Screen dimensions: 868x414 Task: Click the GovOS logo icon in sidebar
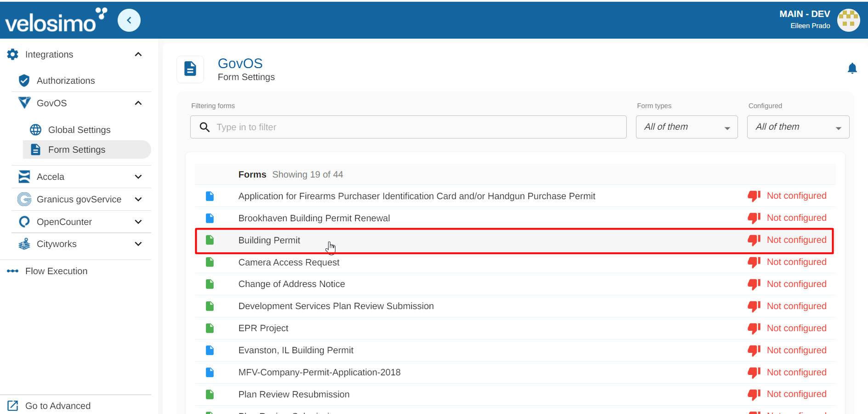(x=24, y=103)
